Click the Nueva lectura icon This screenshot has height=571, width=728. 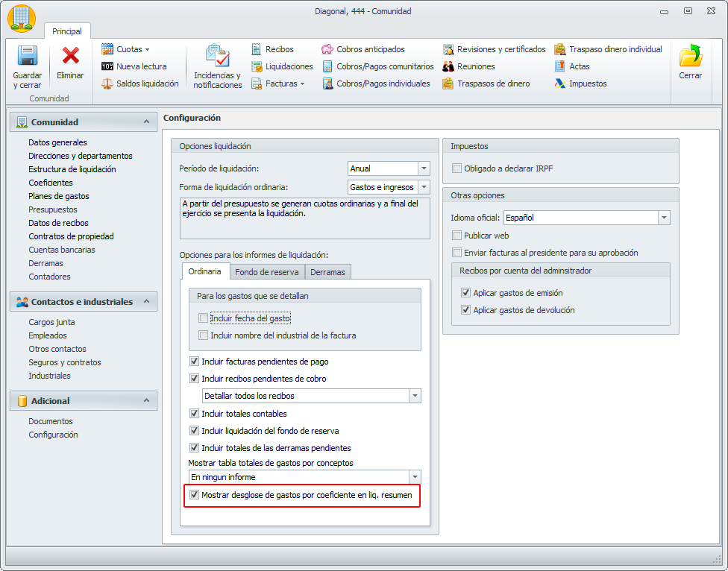click(x=107, y=66)
